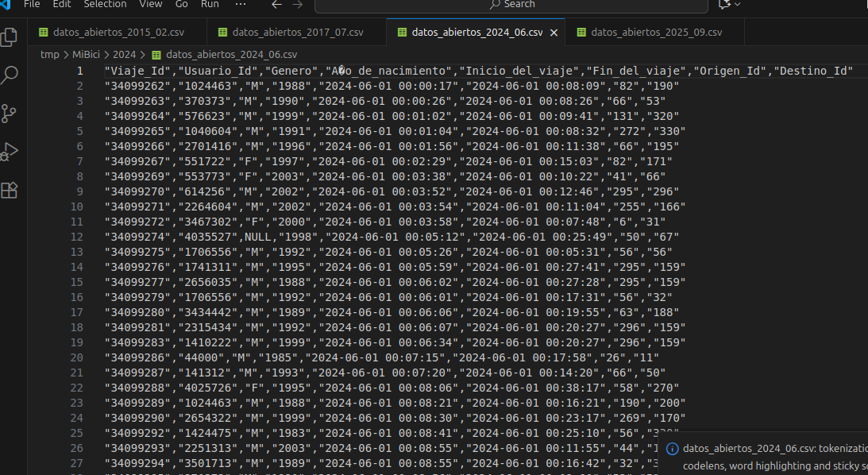This screenshot has height=475, width=868.
Task: Click the navigate forward arrow
Action: (x=299, y=5)
